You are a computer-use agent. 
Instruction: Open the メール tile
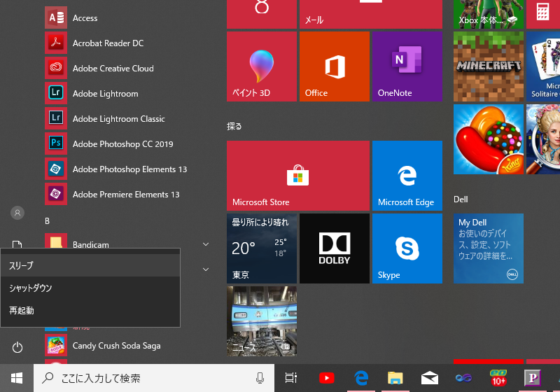coord(371,14)
